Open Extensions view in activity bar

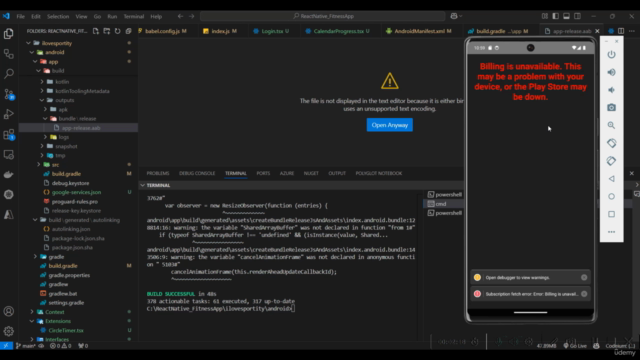point(9,134)
